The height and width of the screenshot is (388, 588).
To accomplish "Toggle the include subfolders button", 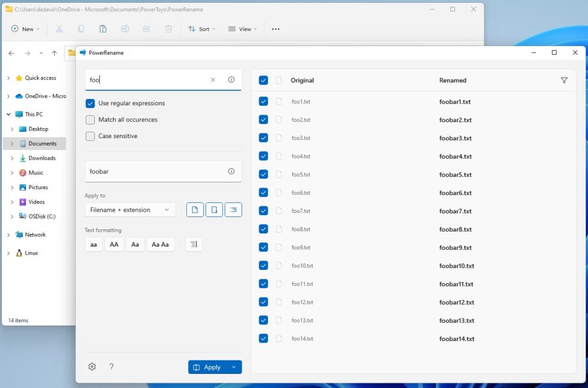I will (233, 210).
